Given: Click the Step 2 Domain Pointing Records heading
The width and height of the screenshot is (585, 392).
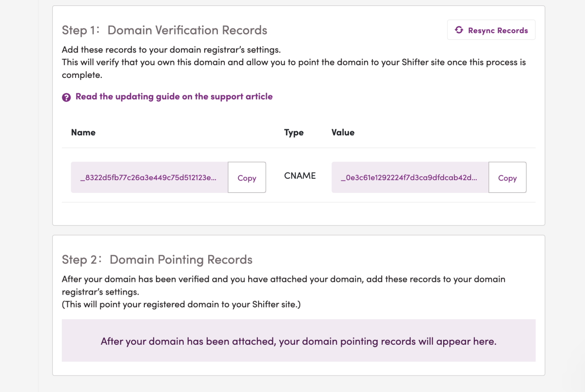Looking at the screenshot, I should tap(157, 260).
